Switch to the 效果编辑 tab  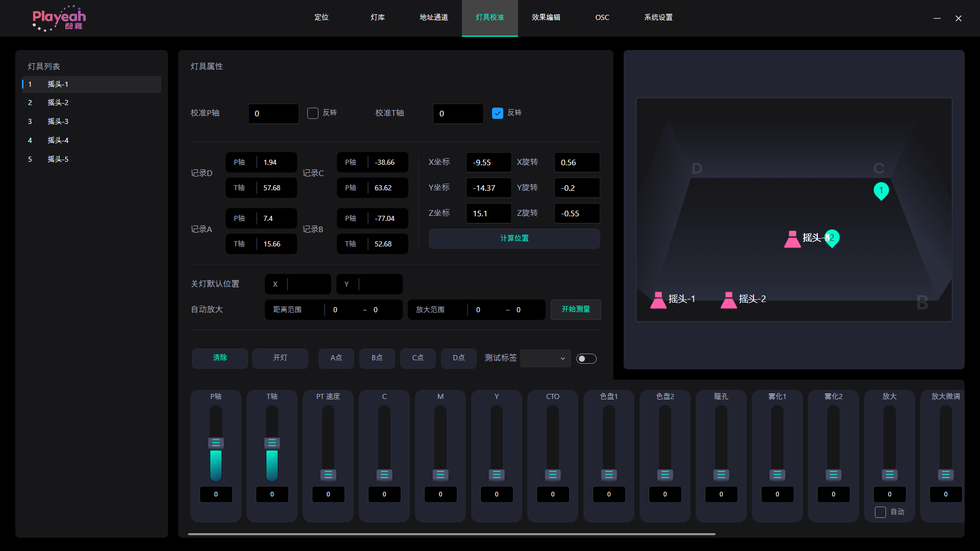coord(546,17)
